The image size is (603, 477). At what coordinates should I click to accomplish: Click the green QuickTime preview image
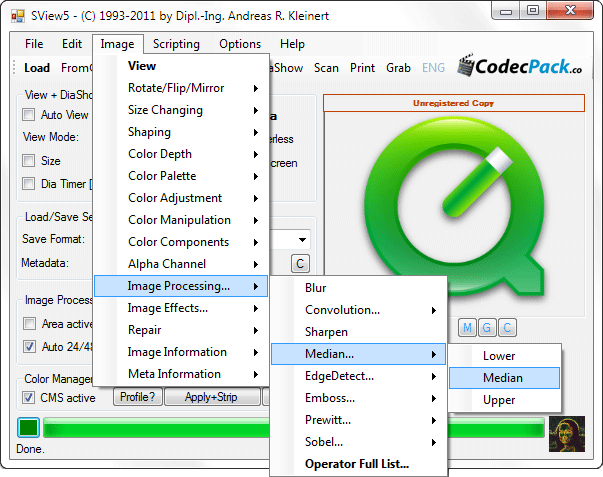(x=455, y=207)
